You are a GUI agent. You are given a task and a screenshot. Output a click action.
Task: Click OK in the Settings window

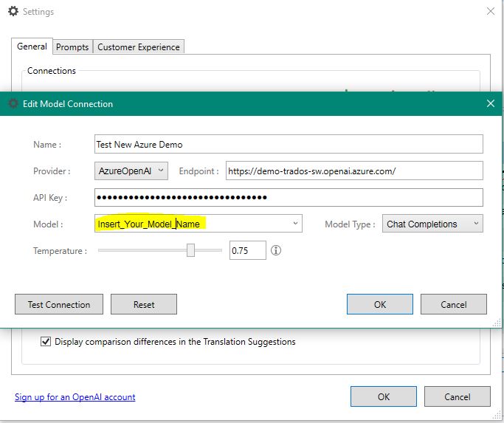coord(384,396)
